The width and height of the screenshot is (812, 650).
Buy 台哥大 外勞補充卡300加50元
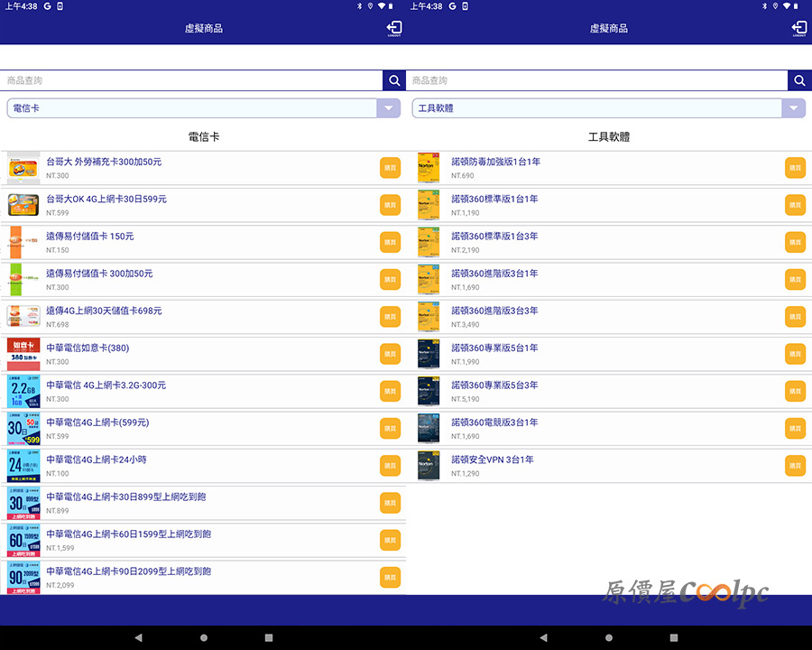click(x=390, y=168)
